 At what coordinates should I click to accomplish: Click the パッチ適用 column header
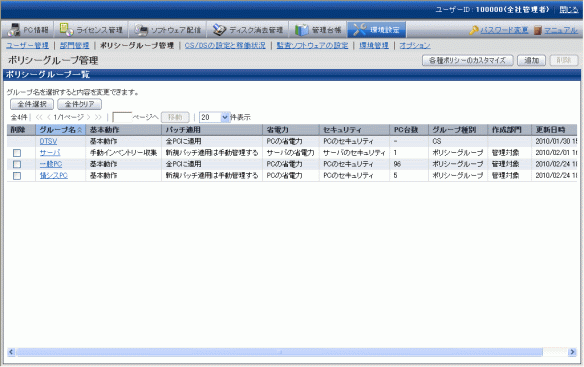[212, 130]
